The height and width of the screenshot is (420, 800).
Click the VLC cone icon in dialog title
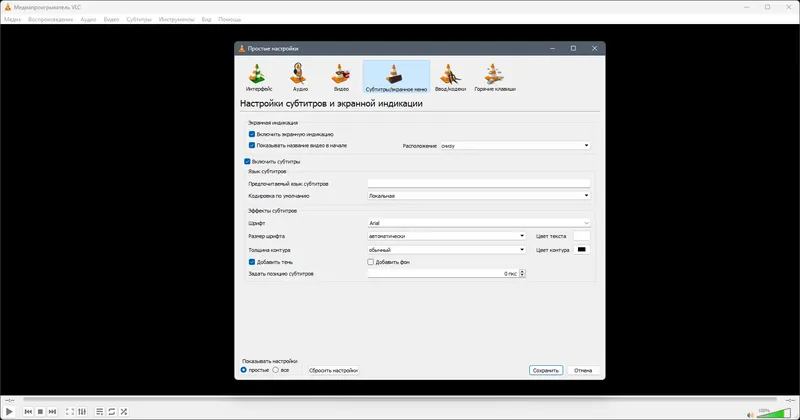click(x=242, y=48)
